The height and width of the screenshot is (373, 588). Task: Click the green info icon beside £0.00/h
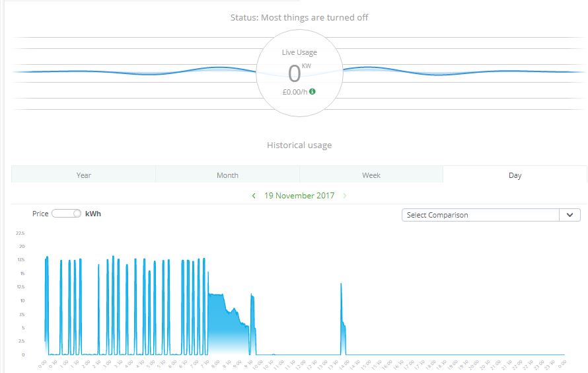[x=312, y=91]
